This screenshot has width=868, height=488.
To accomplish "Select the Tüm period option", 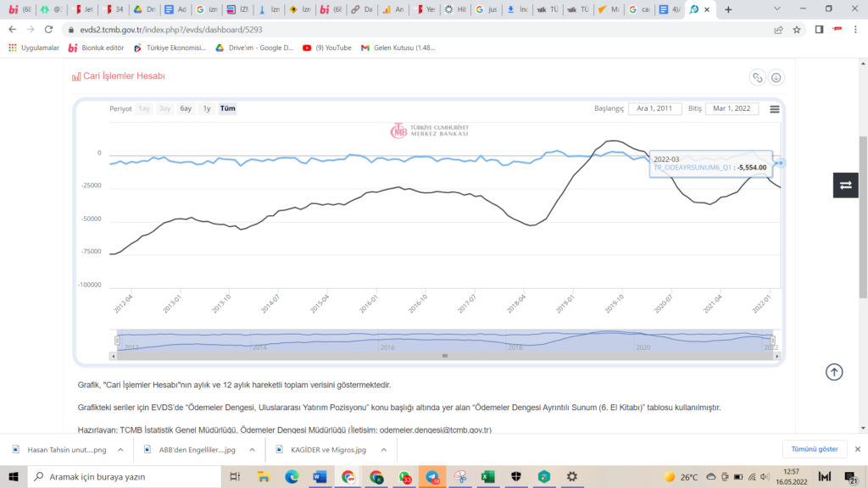I will (228, 108).
